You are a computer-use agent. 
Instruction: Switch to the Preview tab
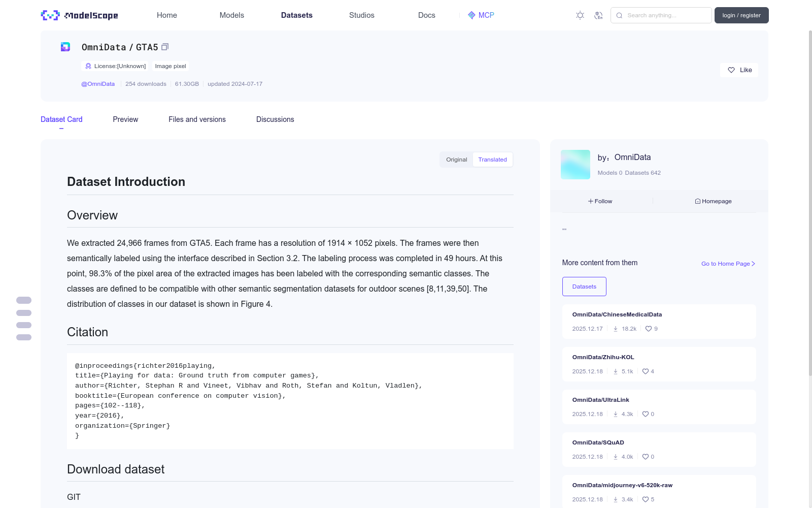(125, 119)
